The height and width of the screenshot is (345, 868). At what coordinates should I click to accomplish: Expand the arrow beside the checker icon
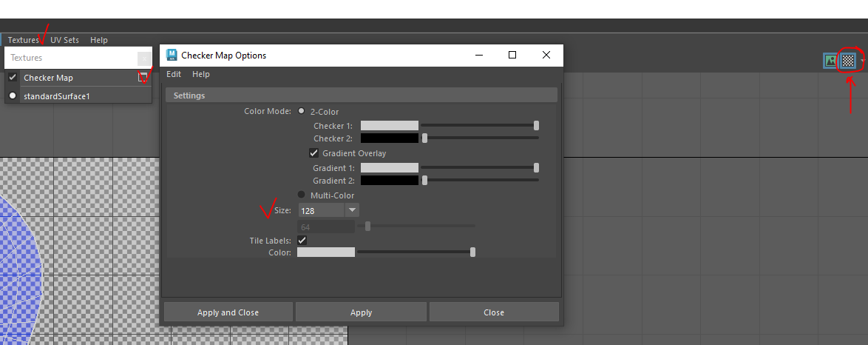[x=862, y=61]
